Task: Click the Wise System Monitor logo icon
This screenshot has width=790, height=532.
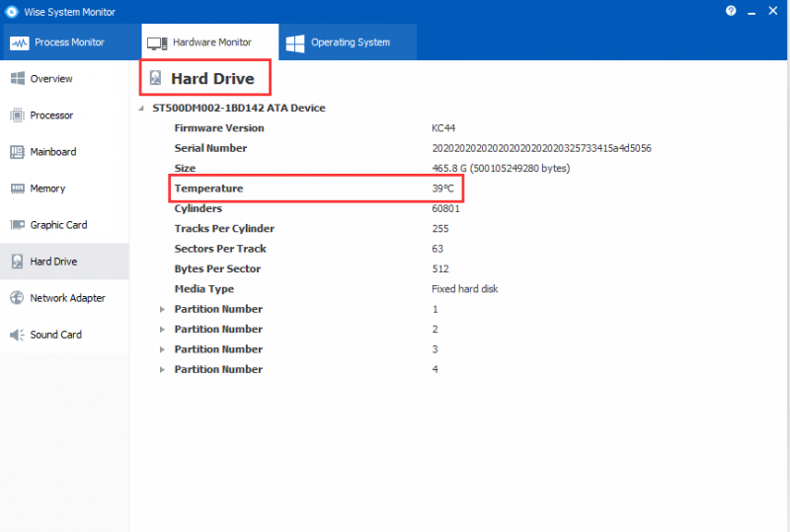Action: click(12, 12)
